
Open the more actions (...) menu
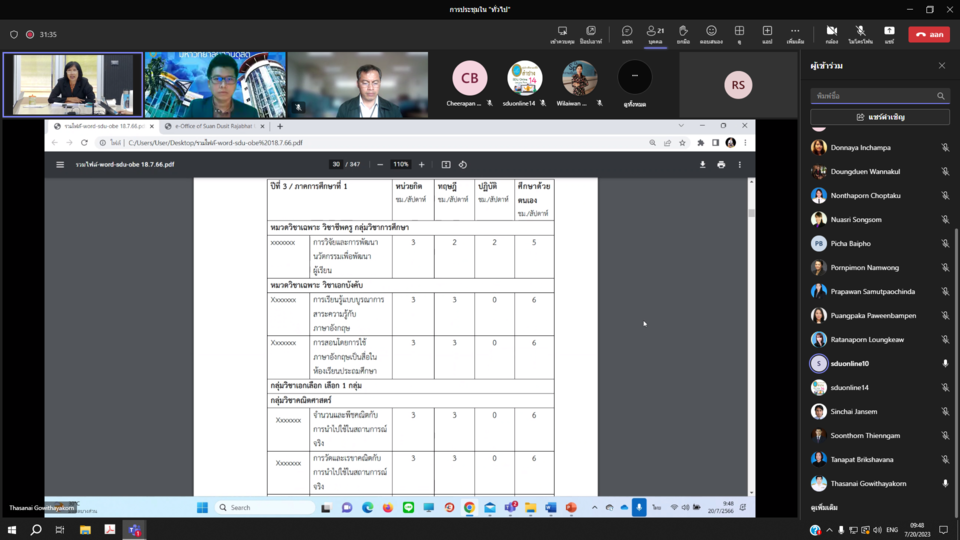click(x=795, y=33)
